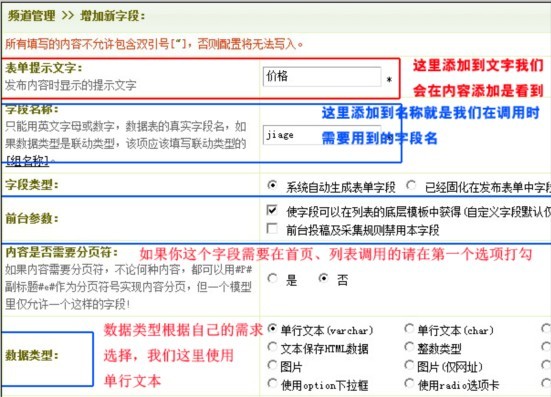This screenshot has height=397, width=551.
Task: Select 已经固化在发布表单中字段 radio button
Action: pos(411,185)
